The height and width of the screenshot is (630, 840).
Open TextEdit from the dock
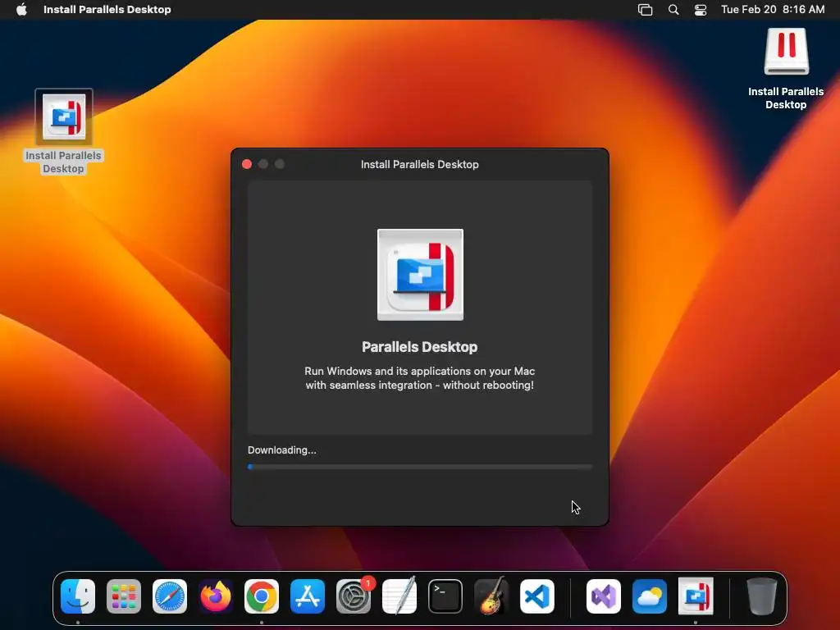click(399, 596)
